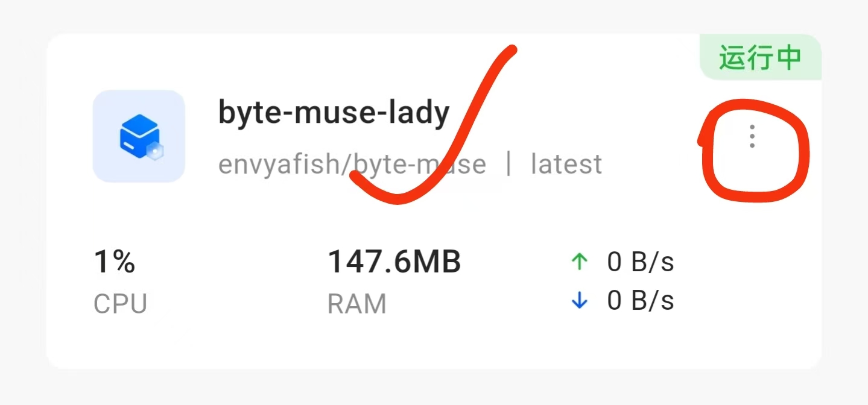This screenshot has height=405, width=868.
Task: Select the "latest" image tag text
Action: [x=566, y=164]
